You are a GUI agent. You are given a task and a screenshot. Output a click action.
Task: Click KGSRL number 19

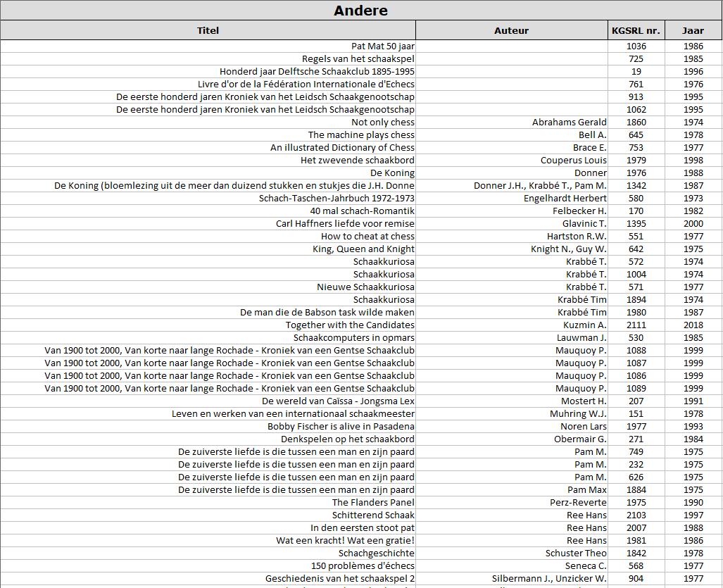pos(636,72)
